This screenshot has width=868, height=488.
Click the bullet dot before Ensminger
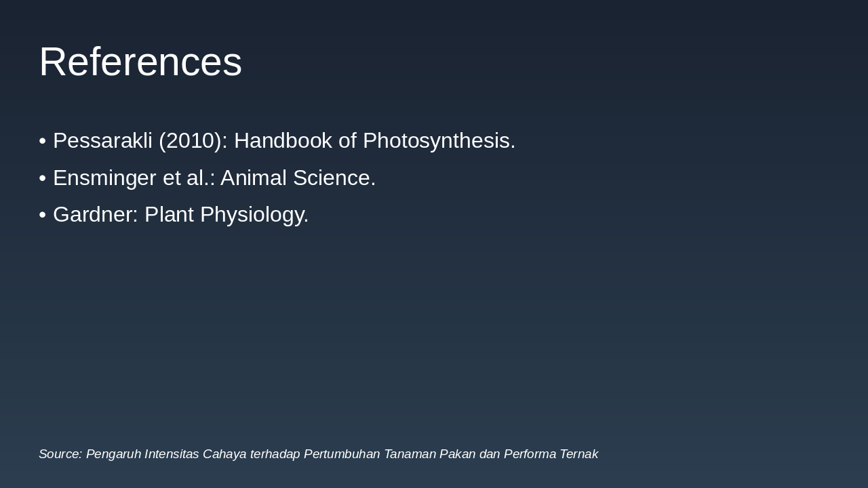click(x=43, y=178)
